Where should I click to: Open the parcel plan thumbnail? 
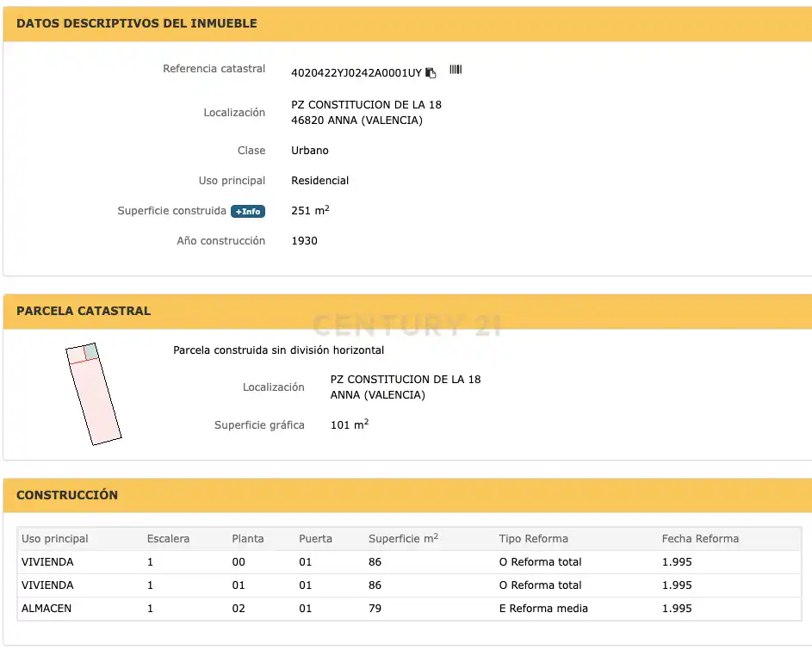pyautogui.click(x=94, y=393)
